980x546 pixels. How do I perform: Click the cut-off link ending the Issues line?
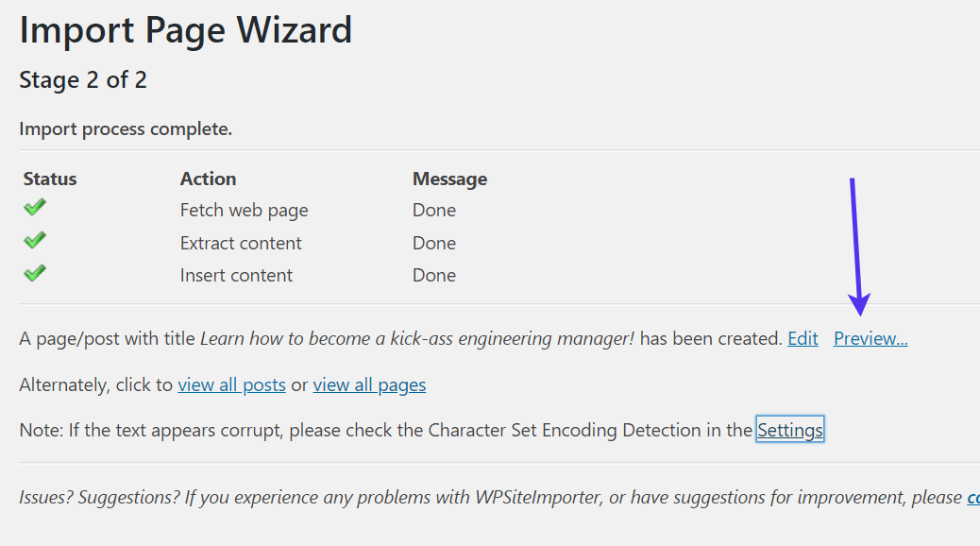click(x=972, y=497)
